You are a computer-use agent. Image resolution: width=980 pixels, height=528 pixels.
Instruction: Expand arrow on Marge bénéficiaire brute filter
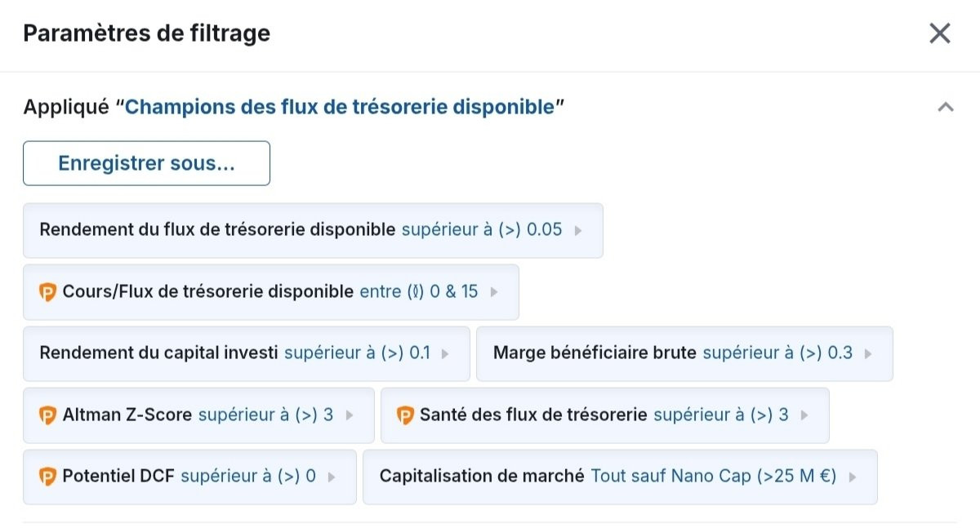pos(868,354)
